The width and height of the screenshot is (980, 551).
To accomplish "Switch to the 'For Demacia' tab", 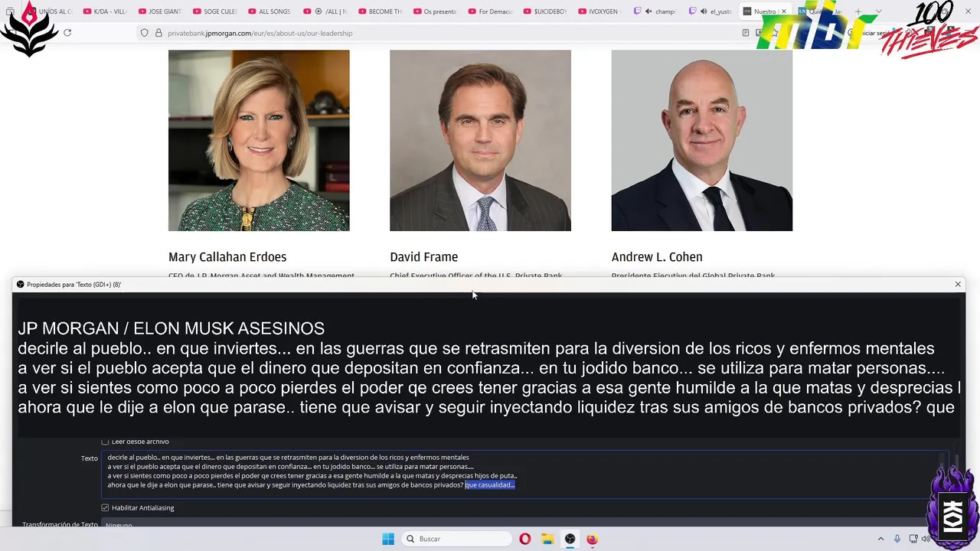I will [x=491, y=11].
